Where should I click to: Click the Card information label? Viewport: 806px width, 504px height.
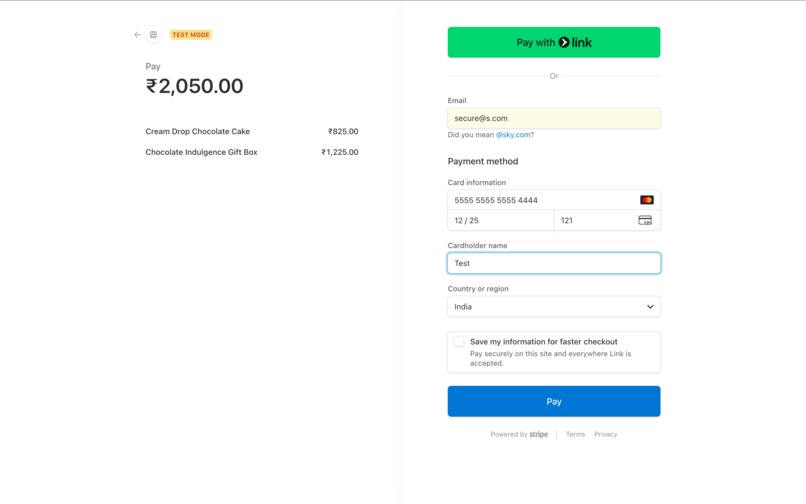(477, 183)
